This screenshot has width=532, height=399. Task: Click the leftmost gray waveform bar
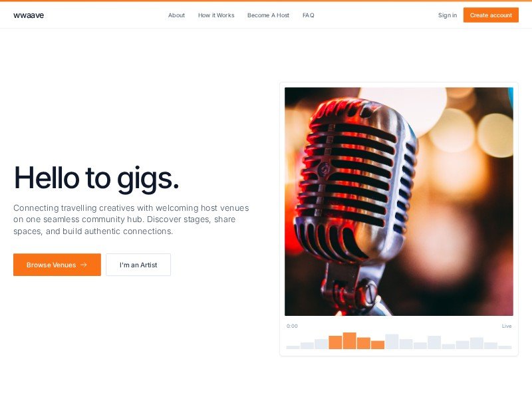pos(293,347)
